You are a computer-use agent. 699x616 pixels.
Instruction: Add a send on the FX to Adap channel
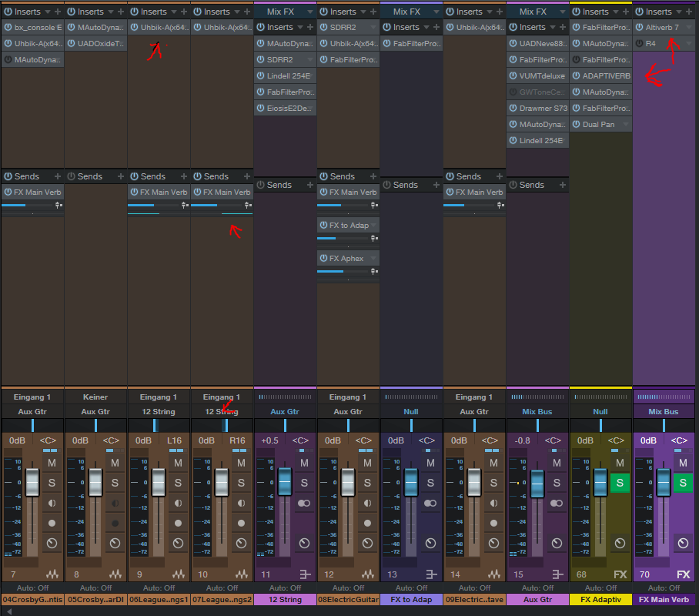point(436,185)
